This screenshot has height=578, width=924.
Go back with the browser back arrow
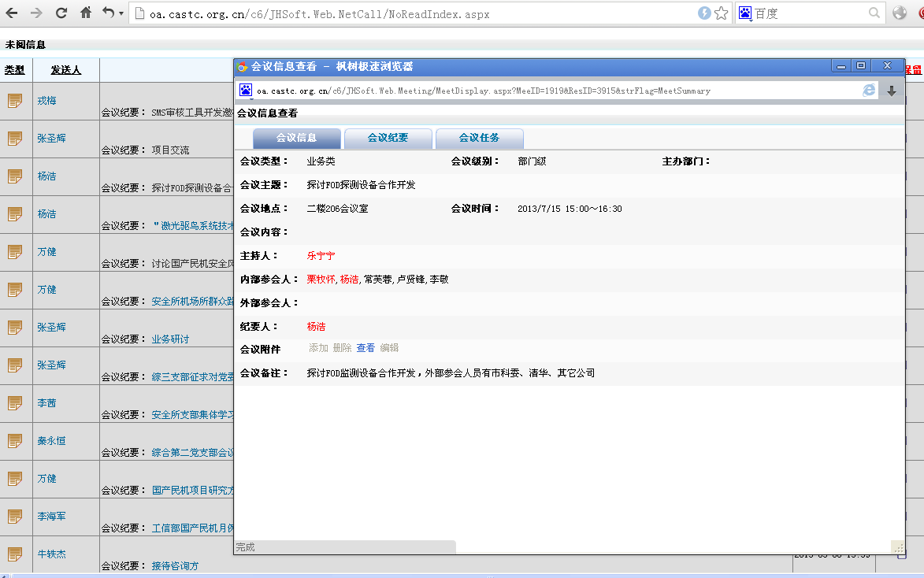coord(11,13)
